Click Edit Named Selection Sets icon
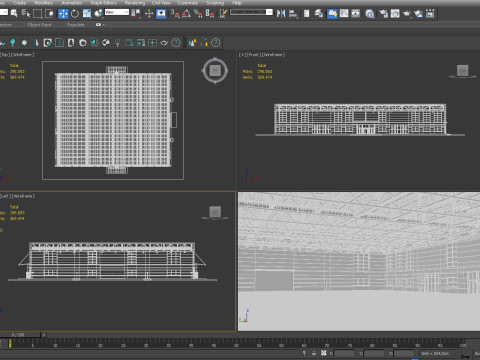The image size is (480, 360). (223, 14)
